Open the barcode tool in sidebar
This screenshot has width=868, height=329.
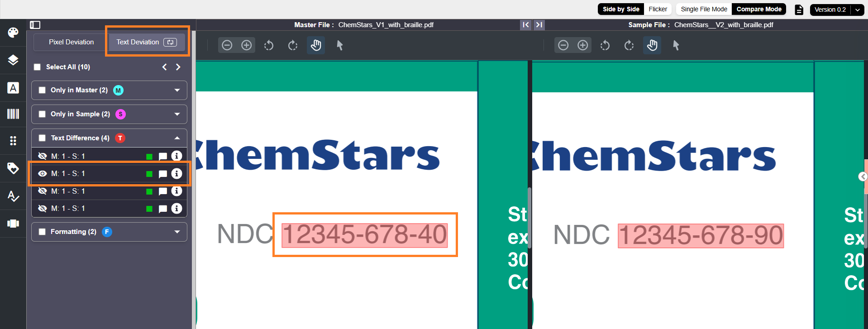pos(13,114)
